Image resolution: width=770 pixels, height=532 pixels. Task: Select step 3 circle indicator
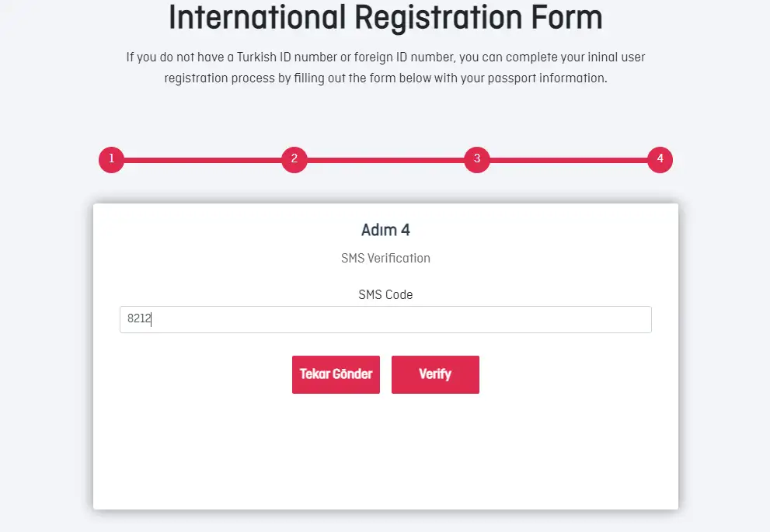click(477, 160)
